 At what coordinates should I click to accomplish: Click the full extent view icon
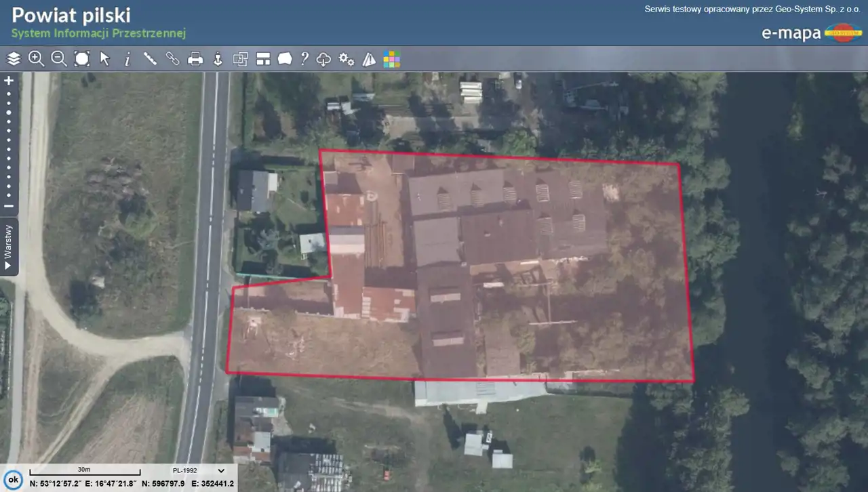tap(82, 59)
